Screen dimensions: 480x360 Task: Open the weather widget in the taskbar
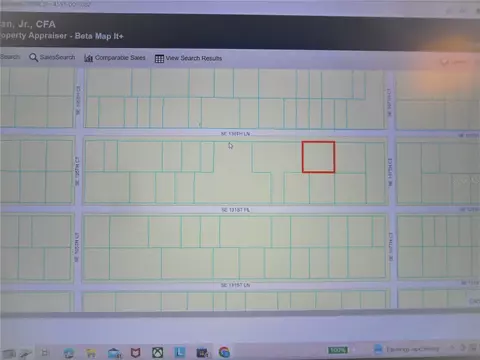406,349
